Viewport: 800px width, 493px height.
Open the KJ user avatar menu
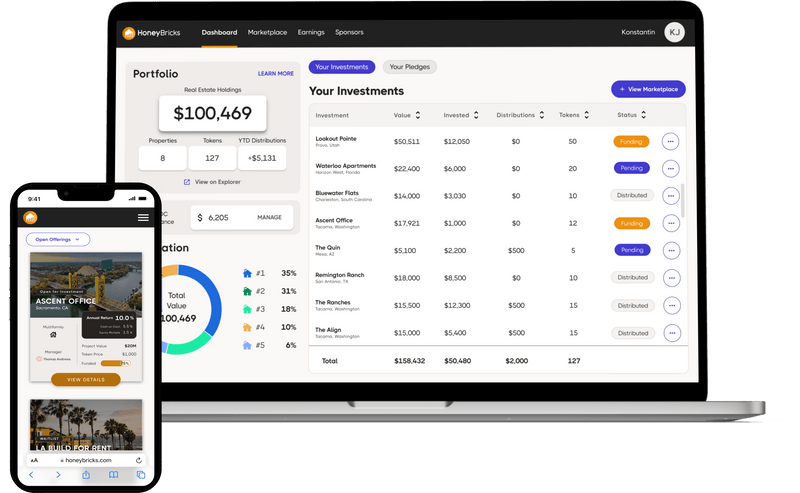point(674,32)
